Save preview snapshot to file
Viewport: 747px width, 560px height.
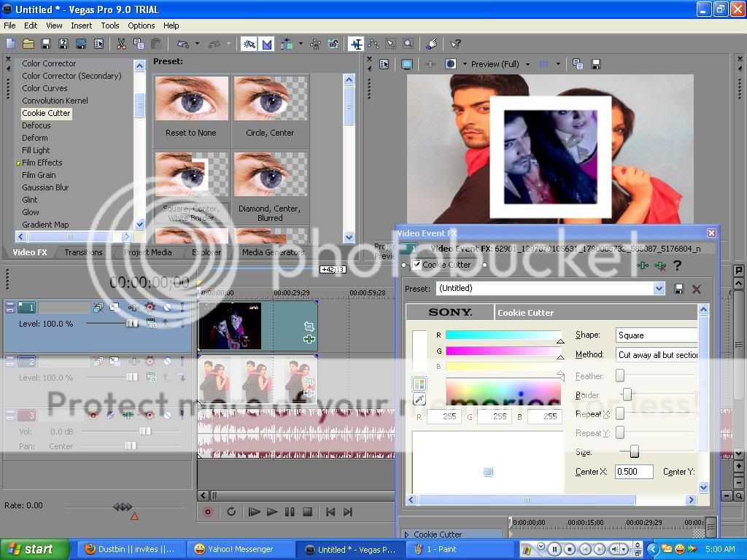pos(595,64)
